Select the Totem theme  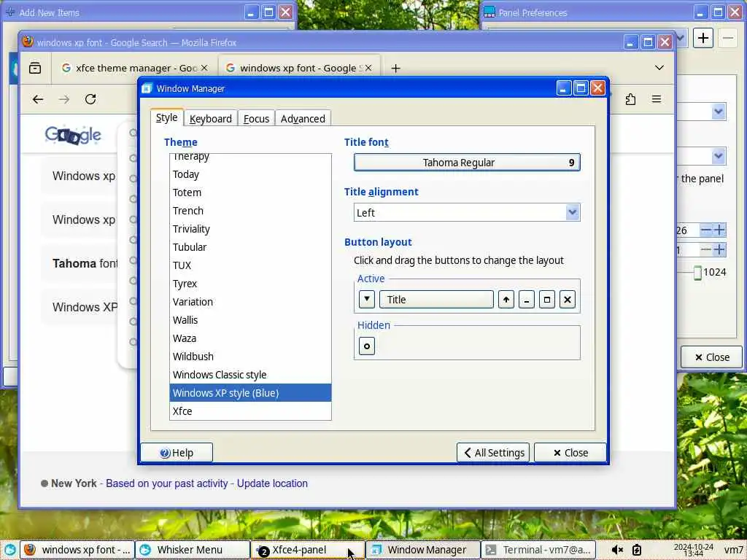pos(250,192)
